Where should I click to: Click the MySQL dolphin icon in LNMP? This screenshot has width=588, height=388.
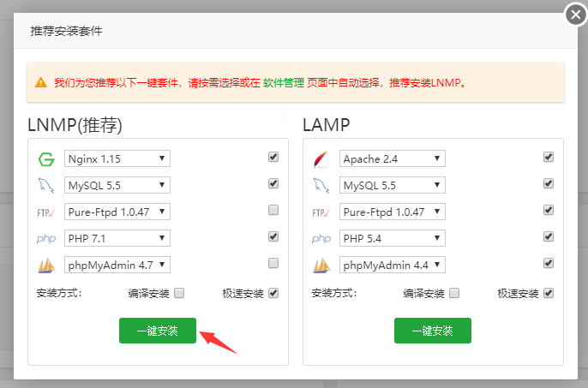tap(46, 186)
